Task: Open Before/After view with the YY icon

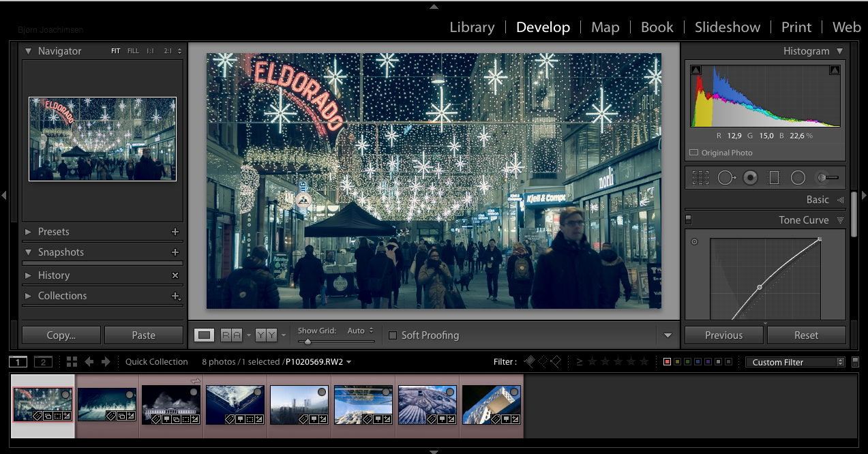Action: click(266, 335)
